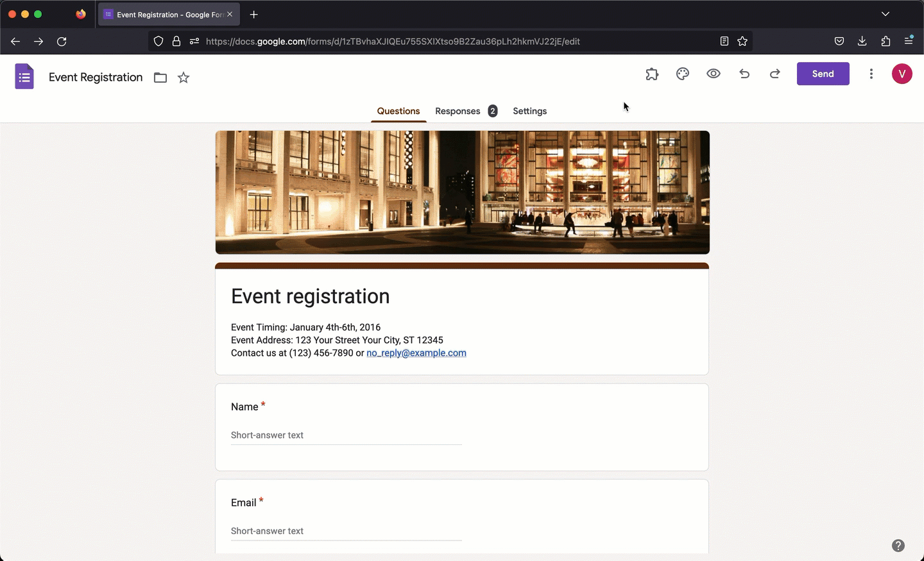
Task: Customize theme with the palette icon
Action: (682, 74)
